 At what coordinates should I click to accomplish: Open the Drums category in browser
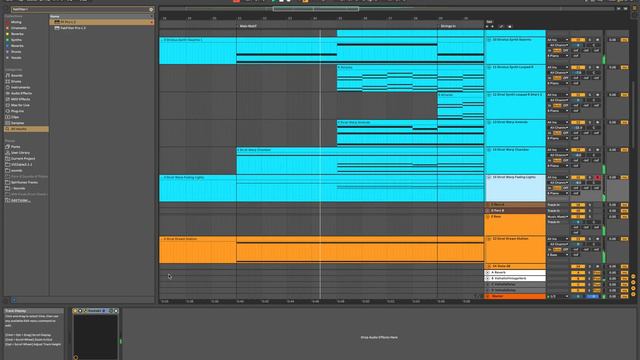pos(16,81)
